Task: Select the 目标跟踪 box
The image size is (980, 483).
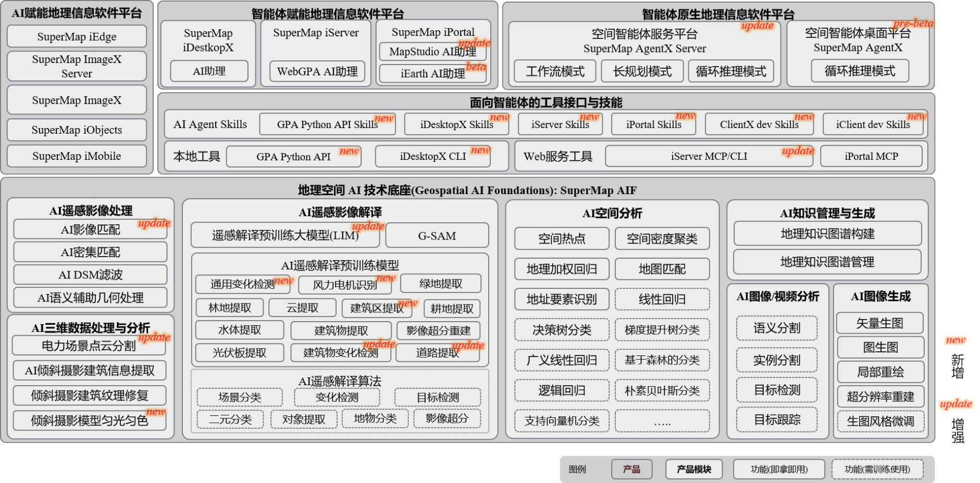Action: 777,420
